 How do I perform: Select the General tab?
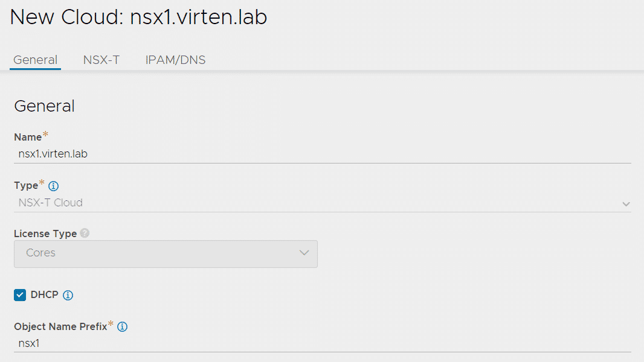pyautogui.click(x=35, y=60)
